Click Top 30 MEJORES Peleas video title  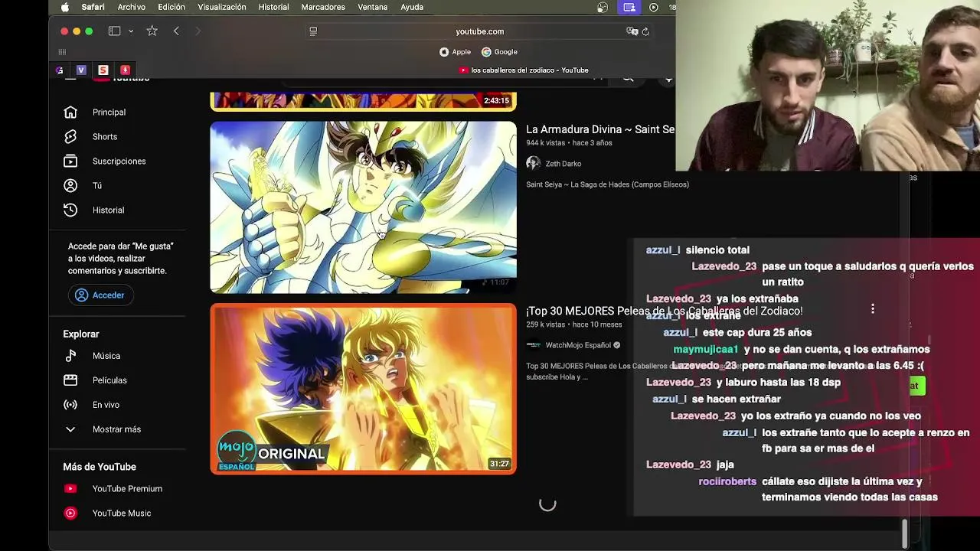[x=664, y=311]
